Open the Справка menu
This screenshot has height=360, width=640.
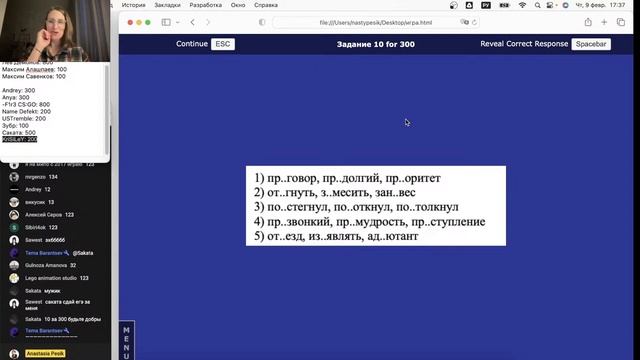[266, 5]
